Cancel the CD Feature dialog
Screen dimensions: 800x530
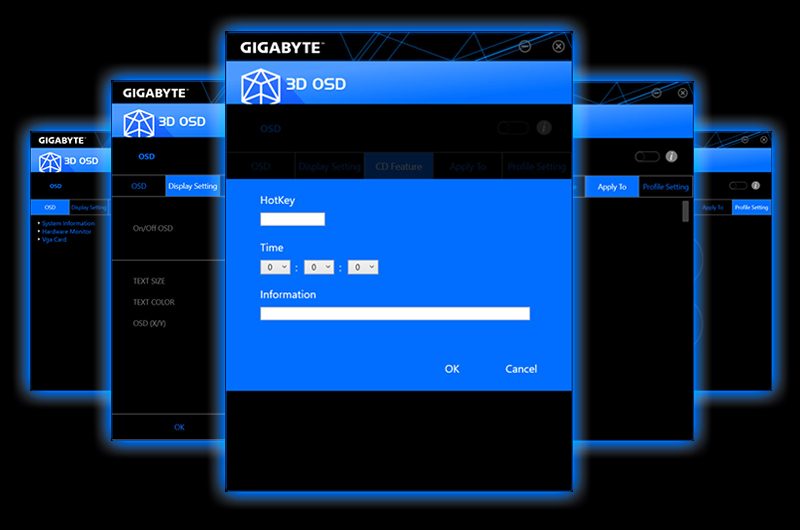click(521, 369)
